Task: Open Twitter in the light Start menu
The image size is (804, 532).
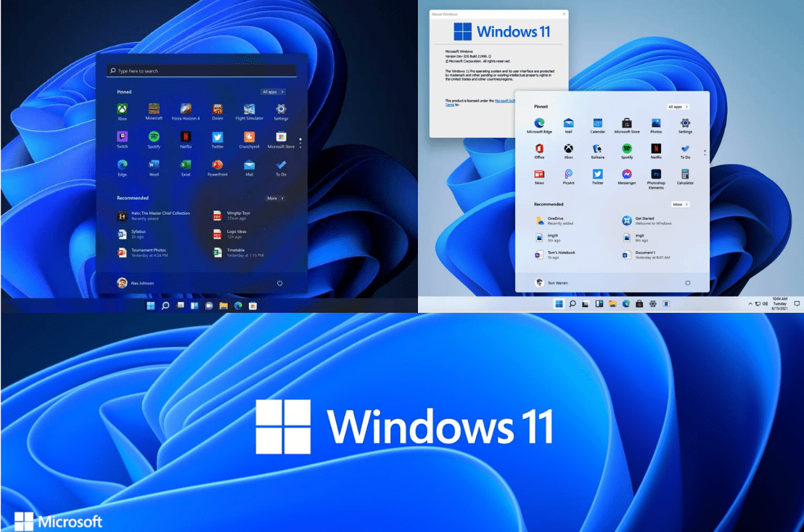Action: [597, 177]
